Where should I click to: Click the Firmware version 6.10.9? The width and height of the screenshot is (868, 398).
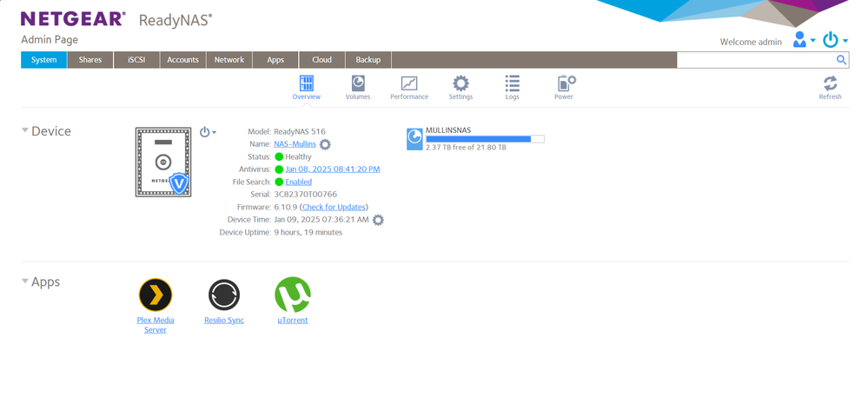pos(286,207)
